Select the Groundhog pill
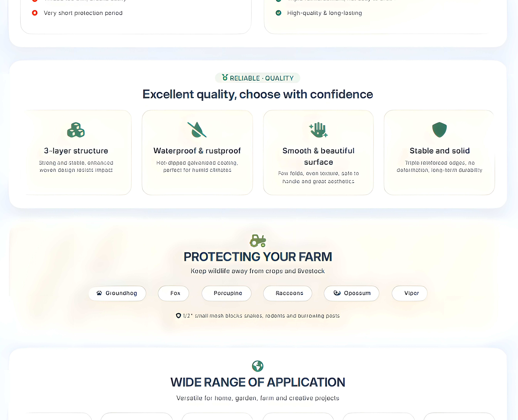The width and height of the screenshot is (518, 420). point(117,293)
